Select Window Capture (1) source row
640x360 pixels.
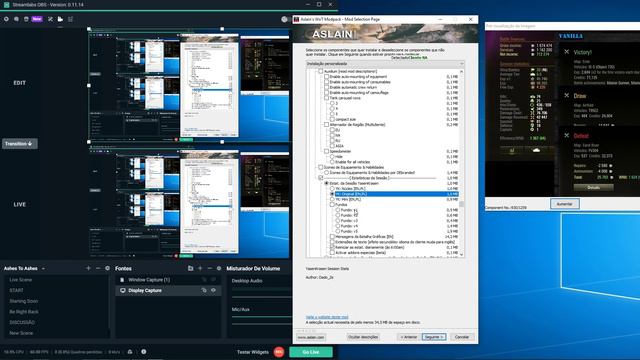(x=168, y=280)
